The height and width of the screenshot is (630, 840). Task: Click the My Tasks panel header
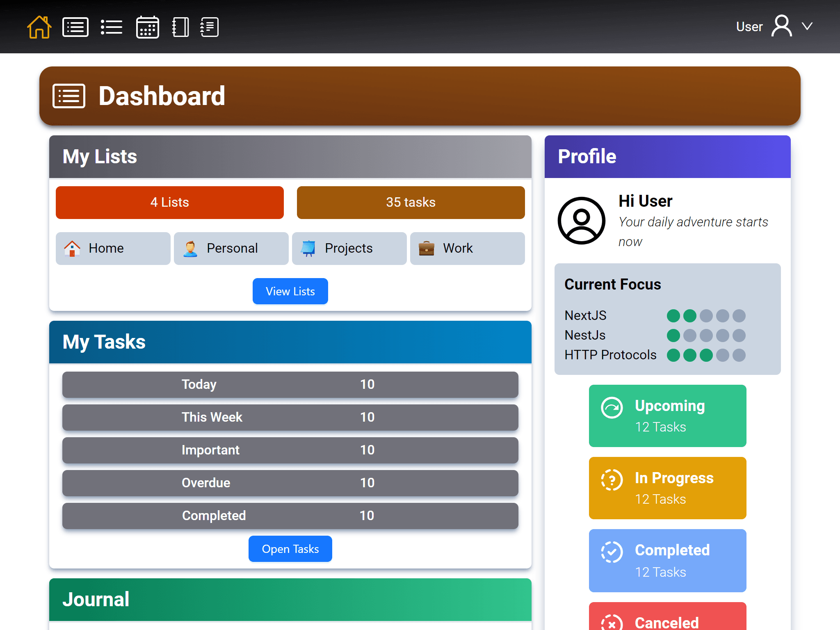tap(290, 342)
